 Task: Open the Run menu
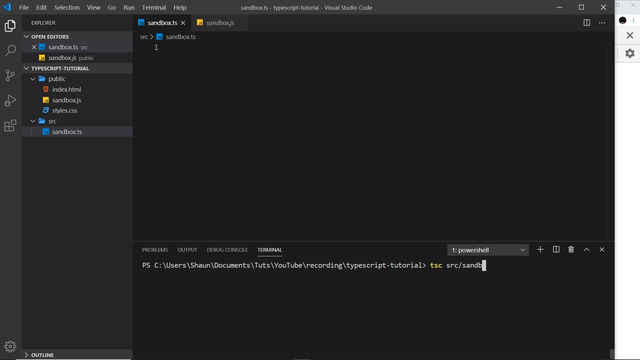coord(129,7)
